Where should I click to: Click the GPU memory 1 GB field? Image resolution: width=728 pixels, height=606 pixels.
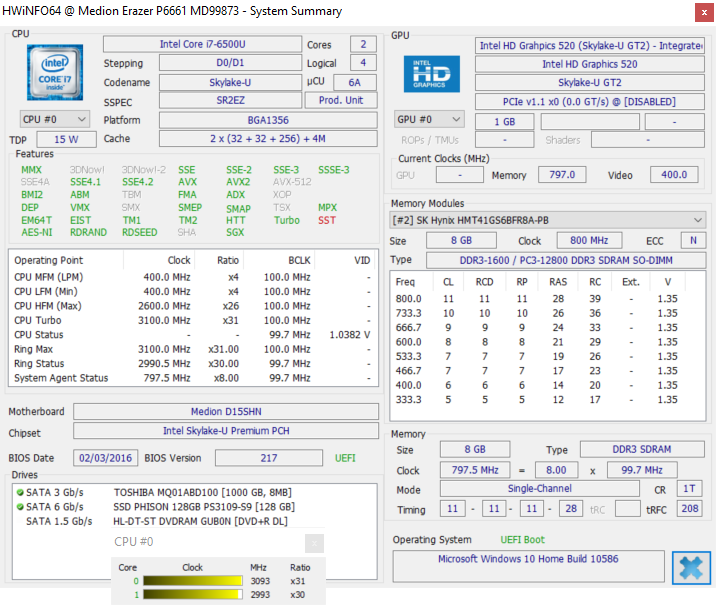tap(505, 122)
